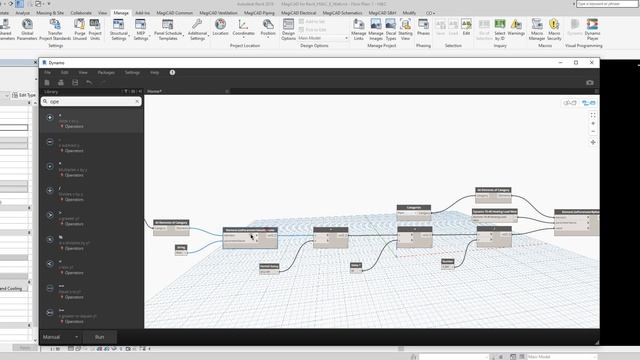Switch to Collaborate ribbon tab
Screen dimensions: 640x360
(81, 13)
